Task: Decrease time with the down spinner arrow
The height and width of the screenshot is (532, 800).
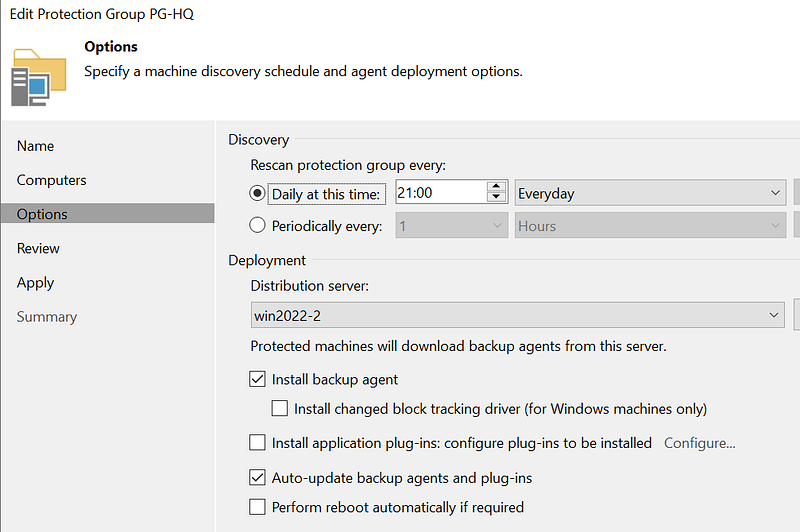Action: pos(497,198)
